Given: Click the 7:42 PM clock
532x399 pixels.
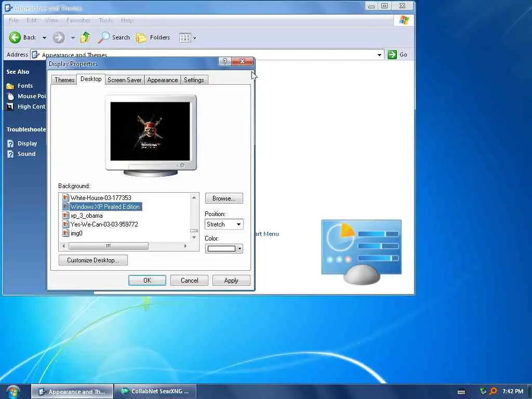Looking at the screenshot, I should (x=513, y=391).
